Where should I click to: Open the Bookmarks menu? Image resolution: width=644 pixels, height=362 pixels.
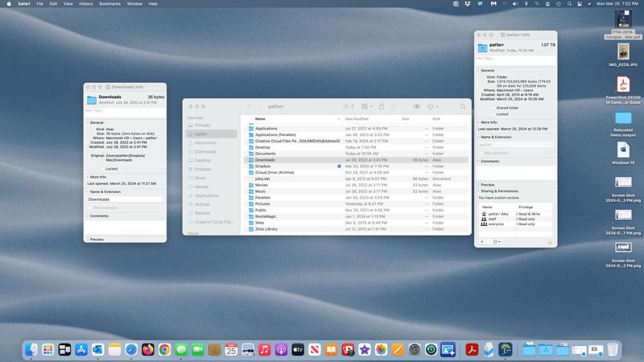[x=109, y=4]
